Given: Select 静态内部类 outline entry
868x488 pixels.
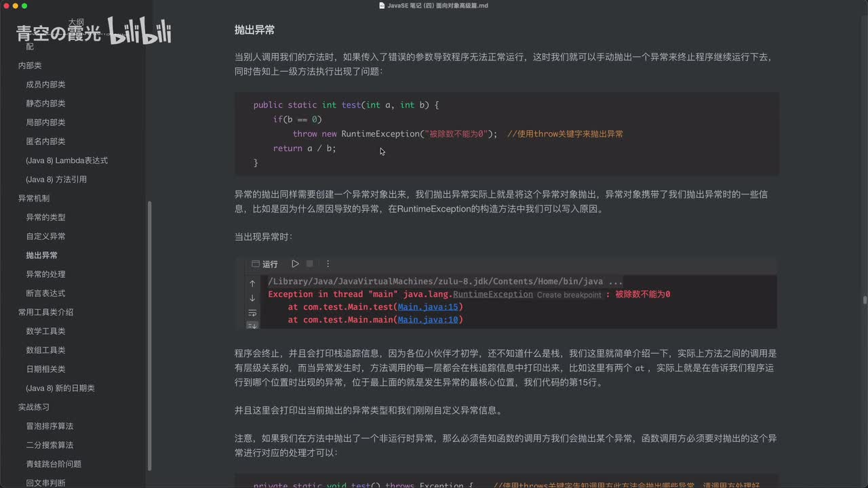Looking at the screenshot, I should tap(45, 104).
